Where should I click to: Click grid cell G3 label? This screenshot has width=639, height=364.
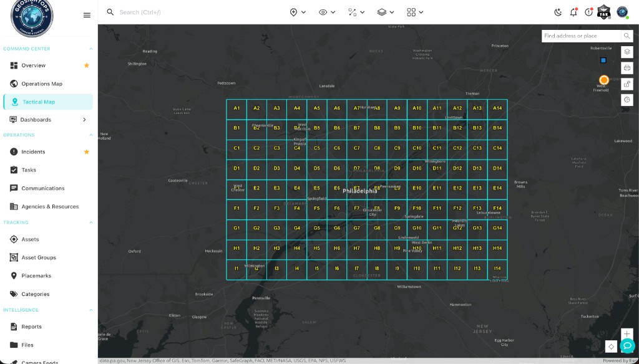click(276, 228)
